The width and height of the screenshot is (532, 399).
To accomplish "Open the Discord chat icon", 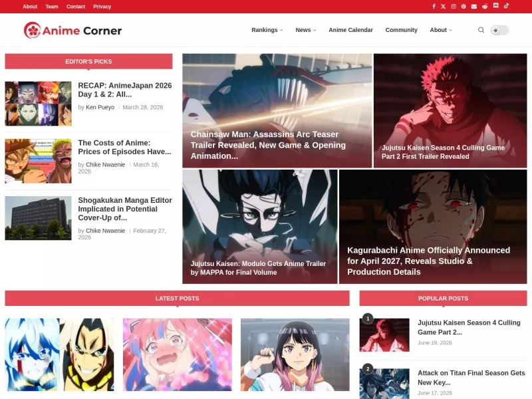I will [495, 6].
